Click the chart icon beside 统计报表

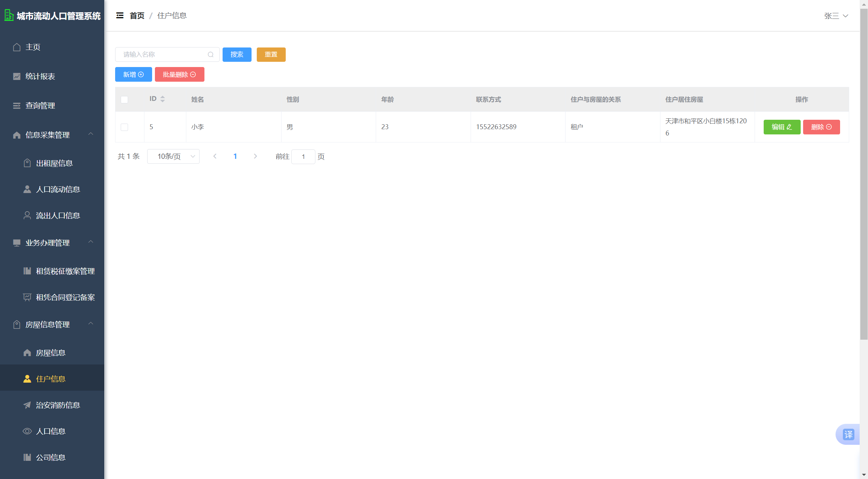pyautogui.click(x=17, y=76)
